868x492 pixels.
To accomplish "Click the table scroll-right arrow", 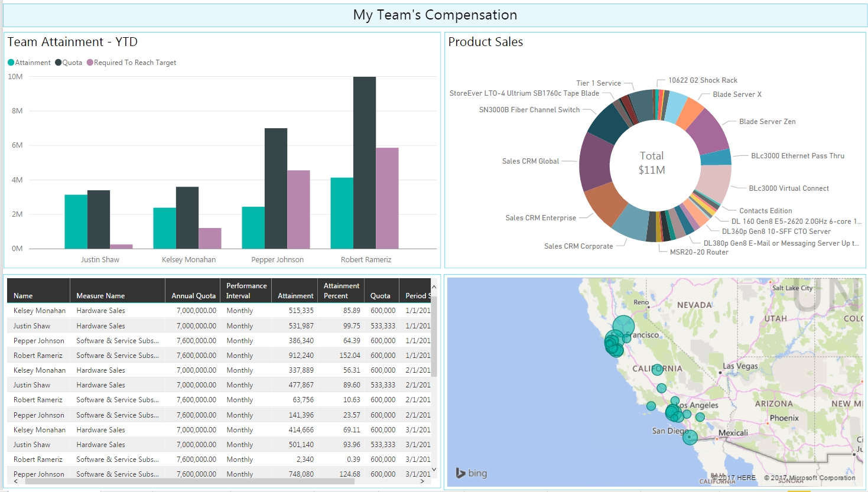I will pyautogui.click(x=422, y=481).
